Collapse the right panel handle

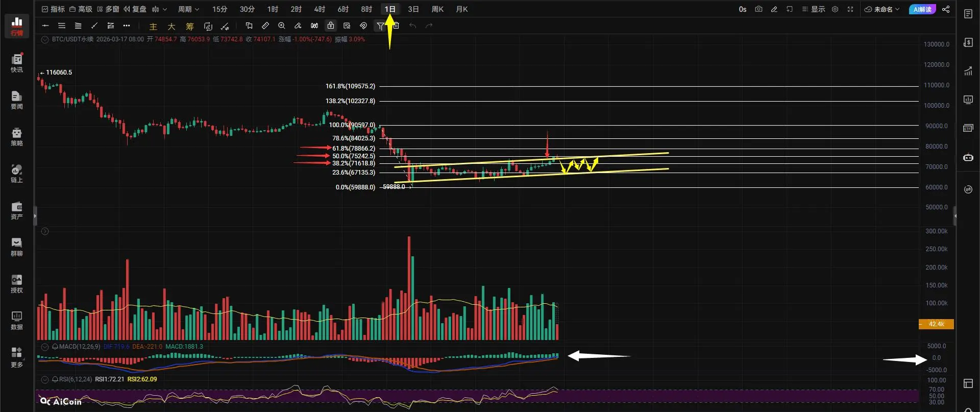pyautogui.click(x=955, y=216)
